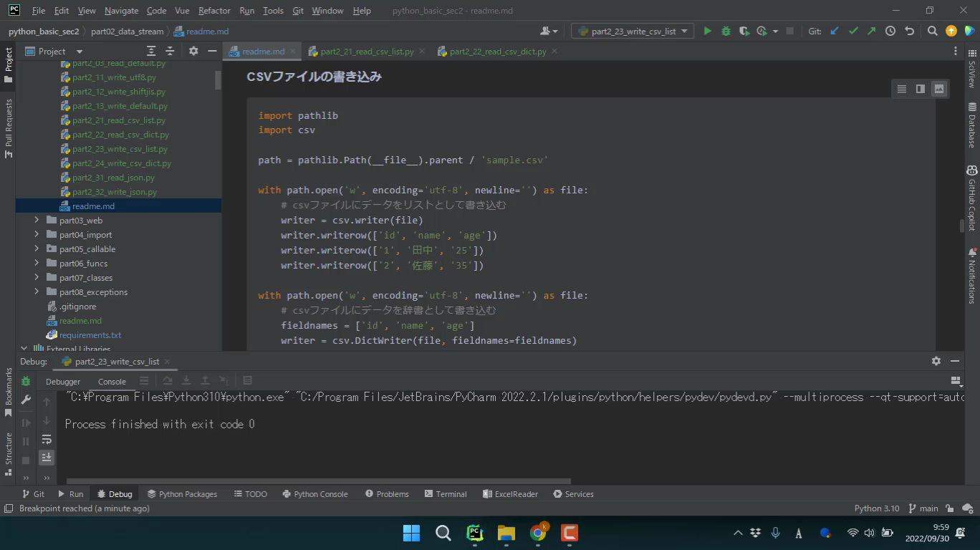This screenshot has height=550, width=980.
Task: Click the console horizontal scrollbar
Action: (x=319, y=481)
